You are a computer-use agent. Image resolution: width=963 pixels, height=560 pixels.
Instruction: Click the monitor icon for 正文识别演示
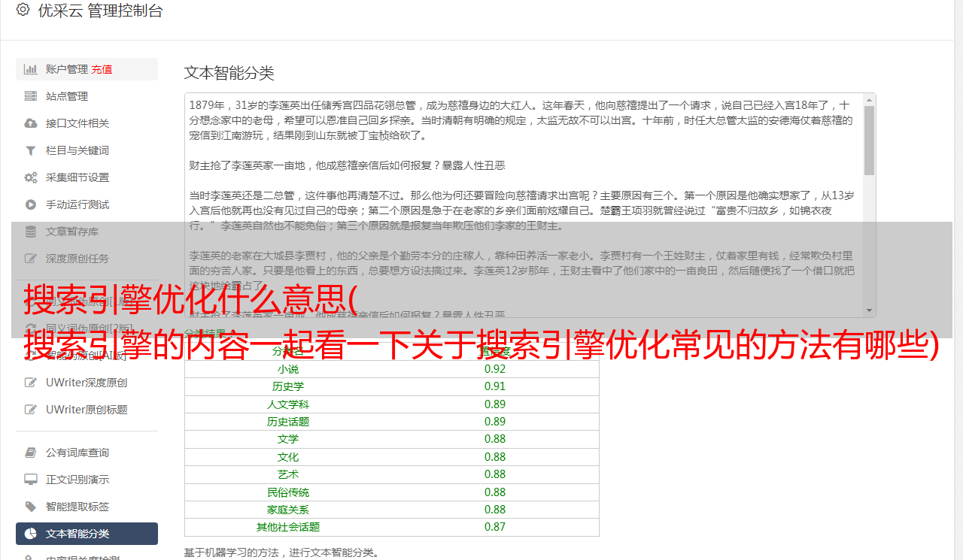coord(31,480)
